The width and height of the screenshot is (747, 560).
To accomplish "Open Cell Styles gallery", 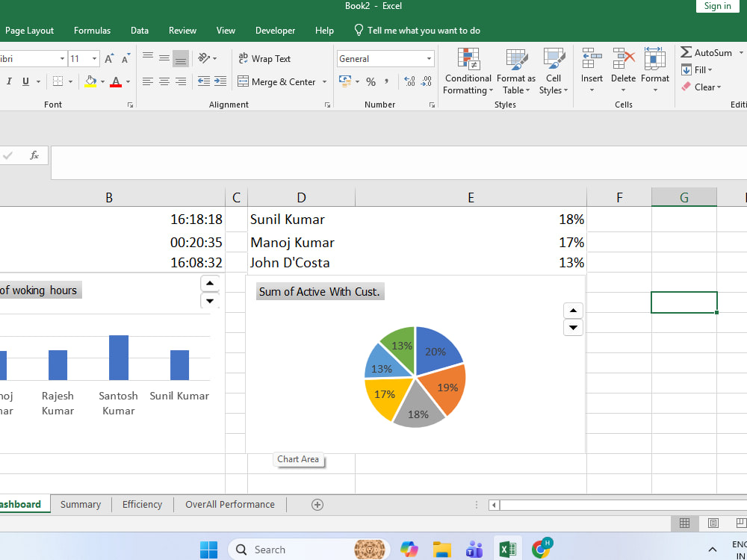I will click(x=554, y=72).
